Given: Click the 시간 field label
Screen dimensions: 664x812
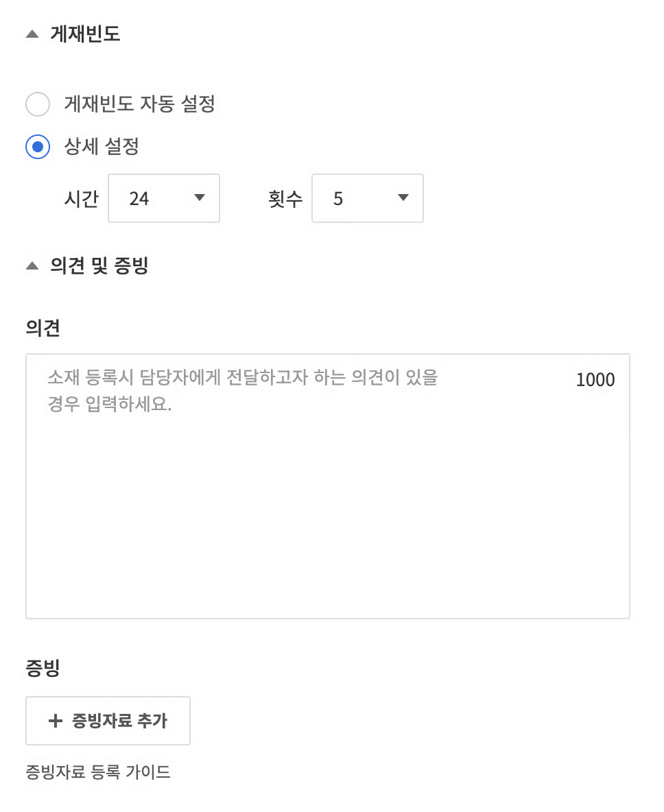Looking at the screenshot, I should pyautogui.click(x=81, y=199).
